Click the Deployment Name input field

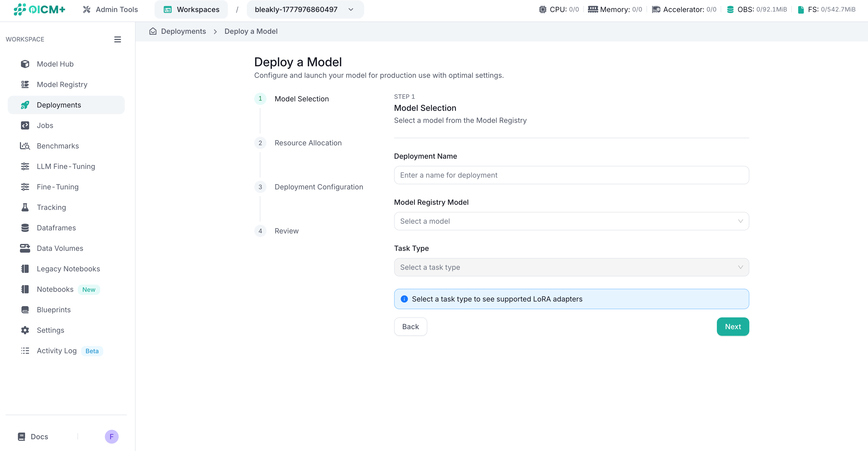[571, 175]
